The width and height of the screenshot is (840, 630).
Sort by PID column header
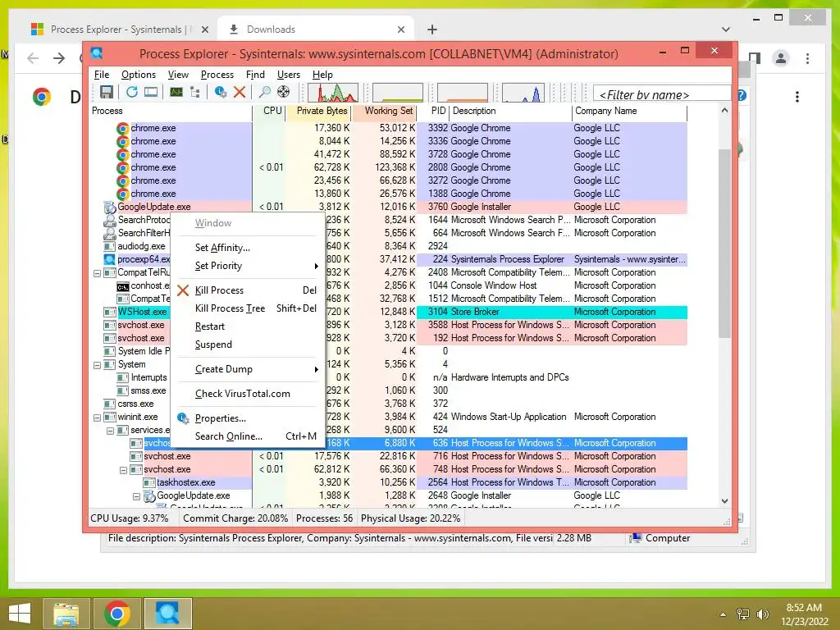point(434,111)
